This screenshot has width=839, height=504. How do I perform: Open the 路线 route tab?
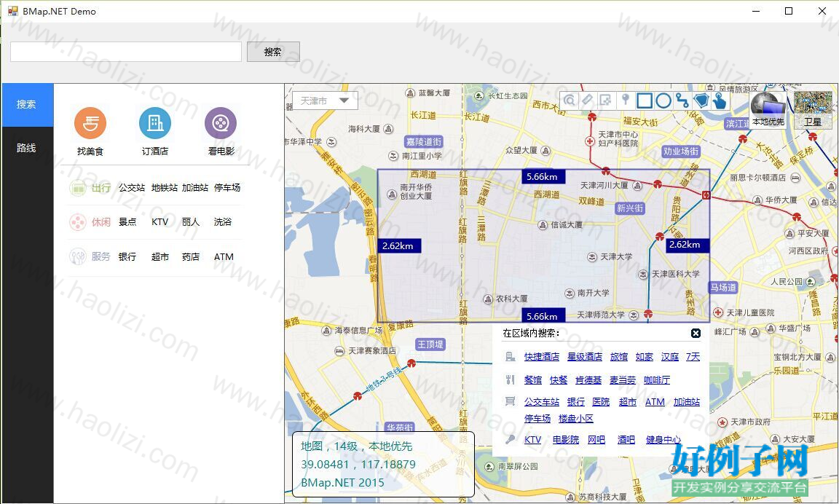pos(27,148)
